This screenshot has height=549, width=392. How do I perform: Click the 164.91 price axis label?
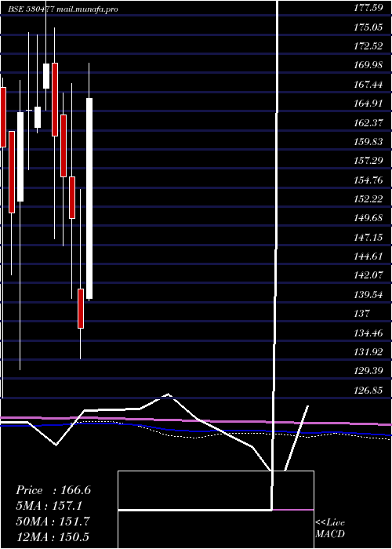pyautogui.click(x=368, y=104)
